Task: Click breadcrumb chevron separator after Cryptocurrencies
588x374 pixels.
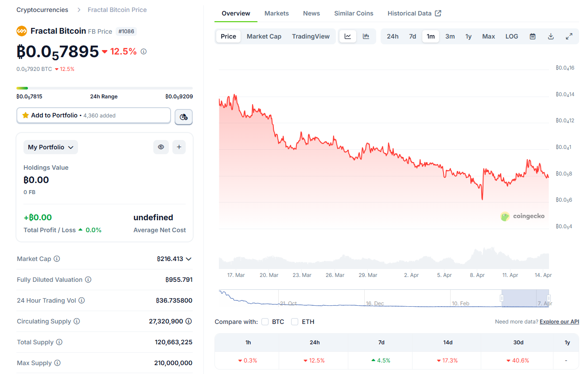Action: 79,10
